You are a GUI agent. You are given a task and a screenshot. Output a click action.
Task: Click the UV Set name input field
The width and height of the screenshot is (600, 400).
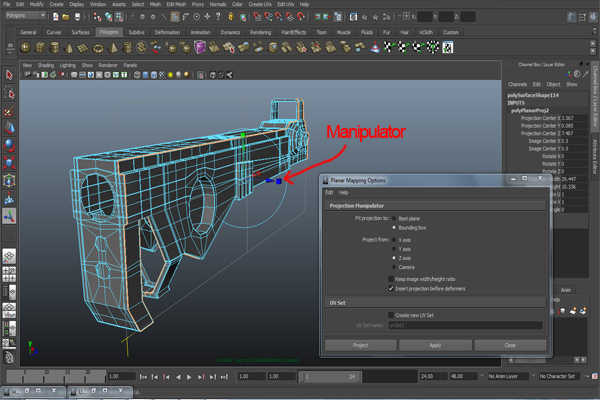click(465, 325)
